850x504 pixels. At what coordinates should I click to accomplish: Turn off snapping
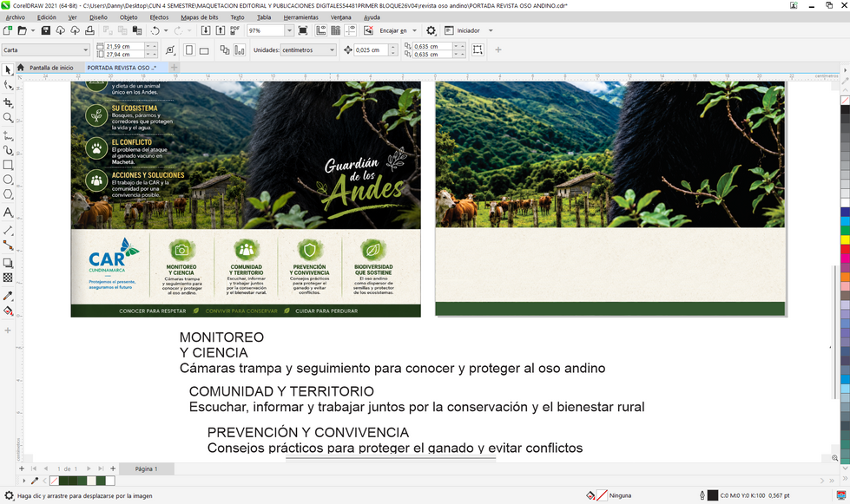click(x=369, y=31)
